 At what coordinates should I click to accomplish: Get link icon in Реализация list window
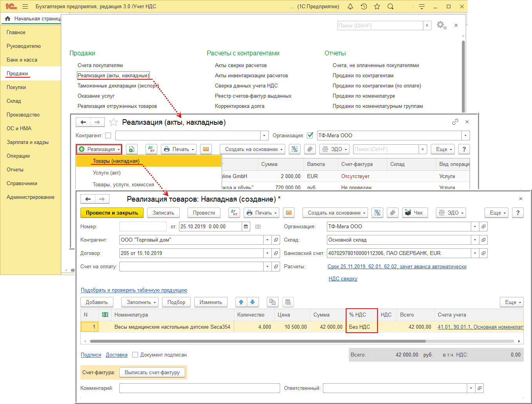coord(455,122)
